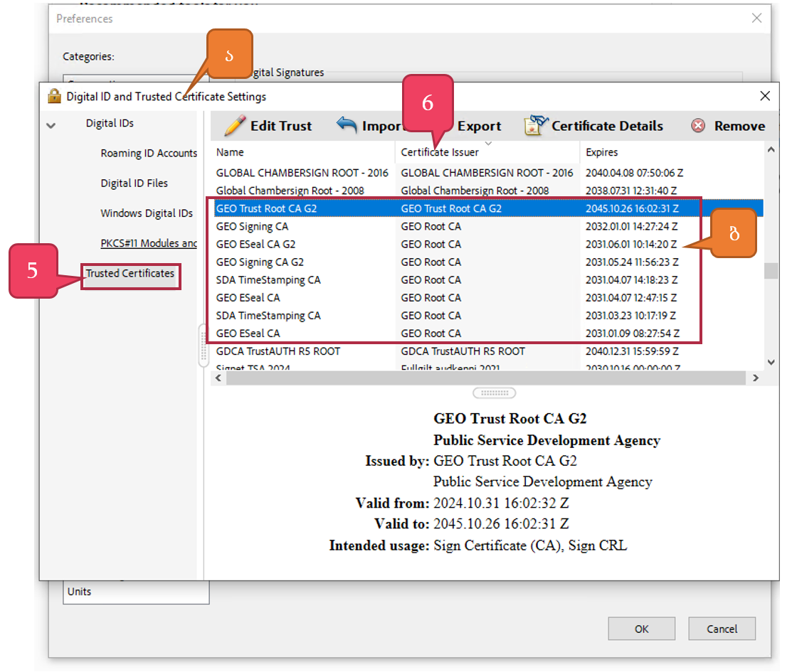Click the padlock icon in the dialog title

pos(54,96)
